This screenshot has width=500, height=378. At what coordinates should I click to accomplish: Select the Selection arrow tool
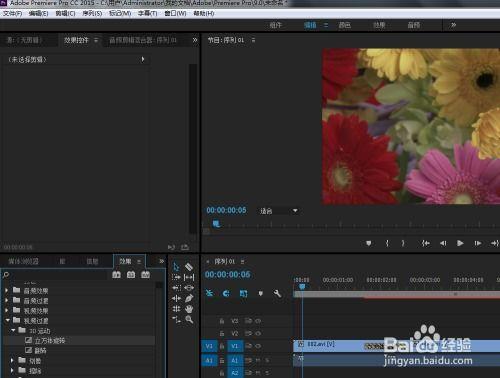(x=176, y=267)
